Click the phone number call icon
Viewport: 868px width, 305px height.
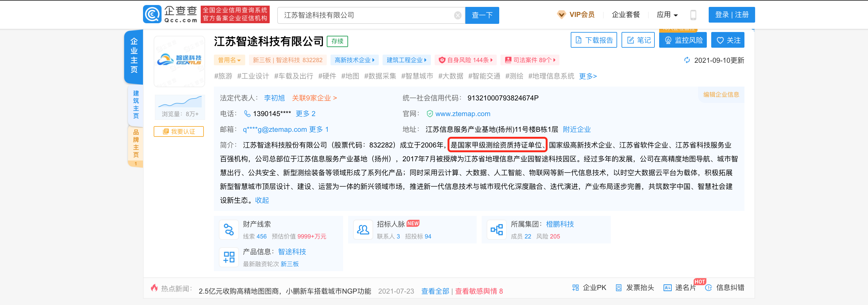click(247, 114)
